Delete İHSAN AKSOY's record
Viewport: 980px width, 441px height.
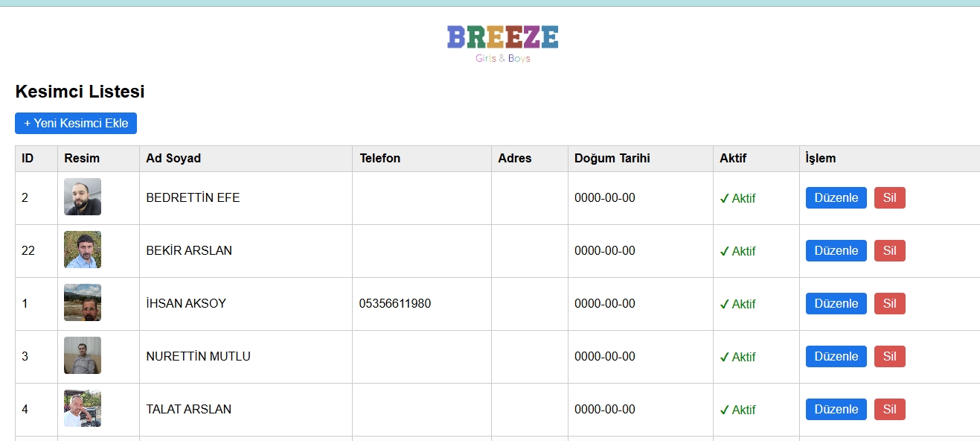[890, 303]
